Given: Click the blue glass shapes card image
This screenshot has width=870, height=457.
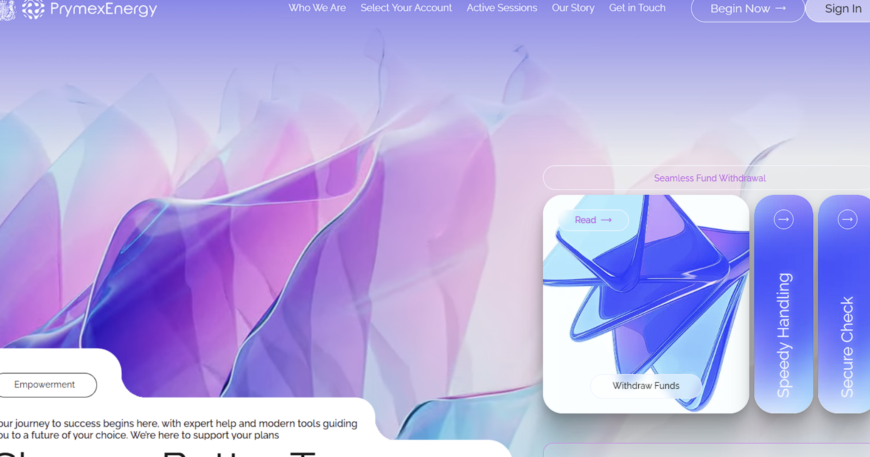Looking at the screenshot, I should coord(646,300).
